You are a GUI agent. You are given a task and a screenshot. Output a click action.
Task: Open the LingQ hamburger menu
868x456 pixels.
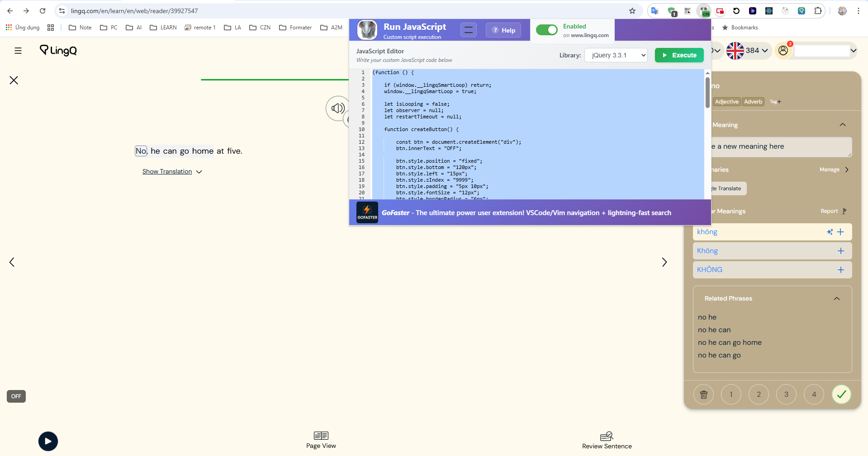tap(18, 51)
